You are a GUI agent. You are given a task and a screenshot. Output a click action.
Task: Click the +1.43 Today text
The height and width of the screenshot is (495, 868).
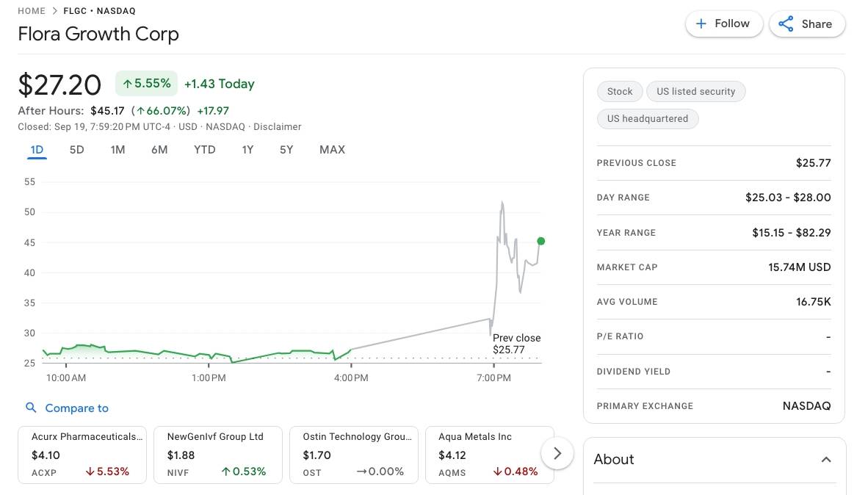coord(220,84)
